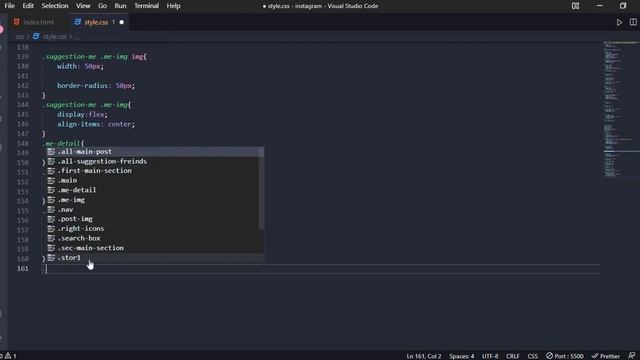Select .main suggestion

tap(154, 180)
